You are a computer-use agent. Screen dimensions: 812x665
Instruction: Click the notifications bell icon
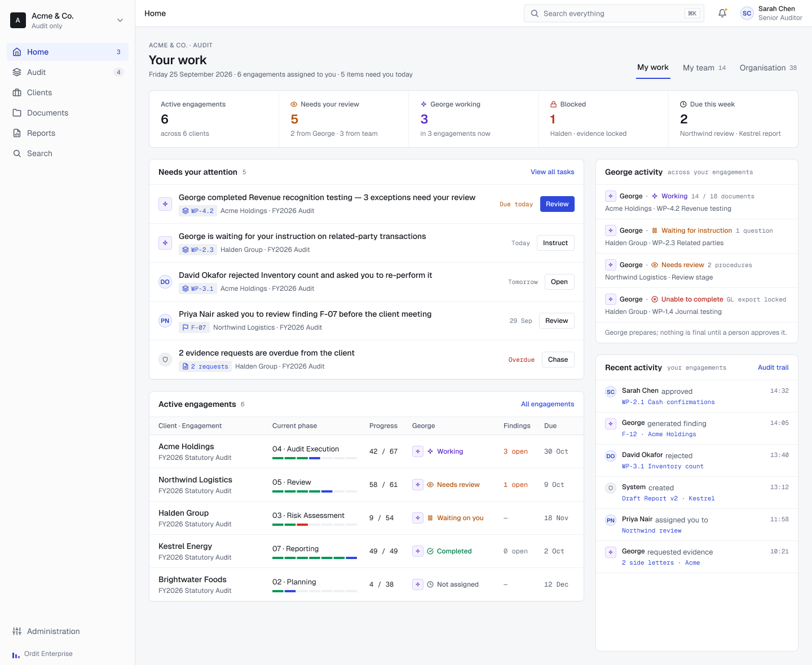(722, 13)
